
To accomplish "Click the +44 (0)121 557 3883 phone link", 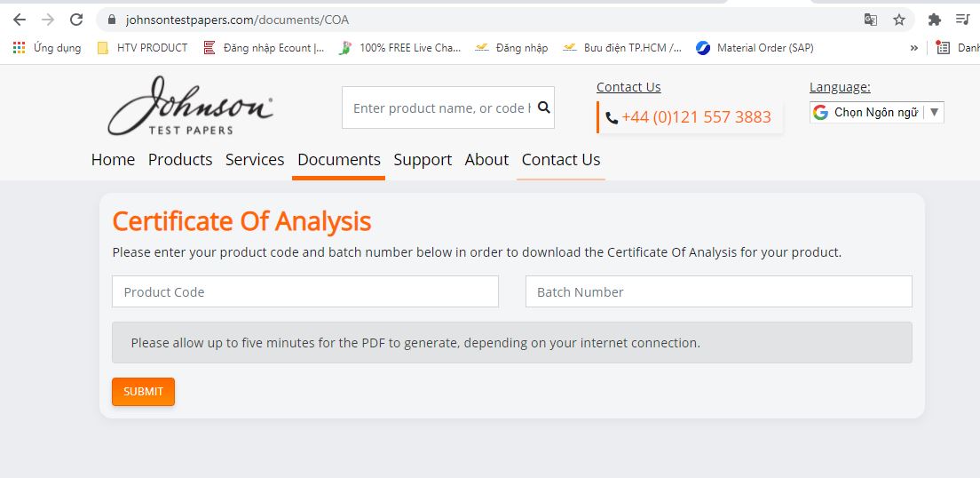I will 695,117.
